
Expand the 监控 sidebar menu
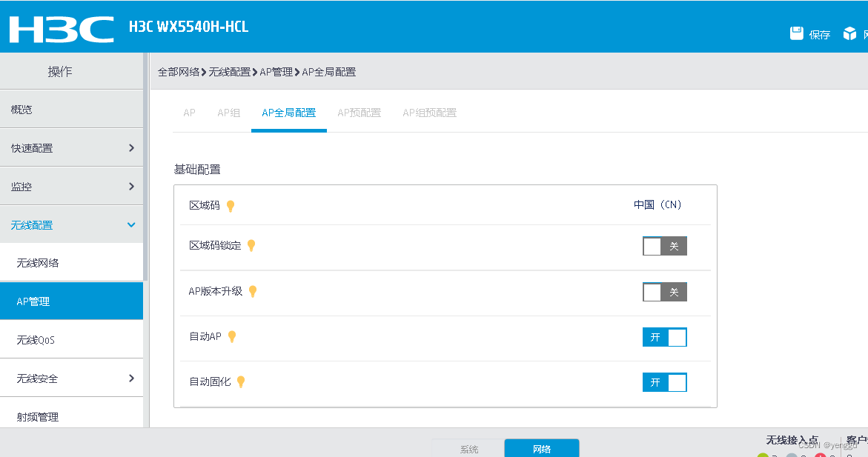(72, 186)
